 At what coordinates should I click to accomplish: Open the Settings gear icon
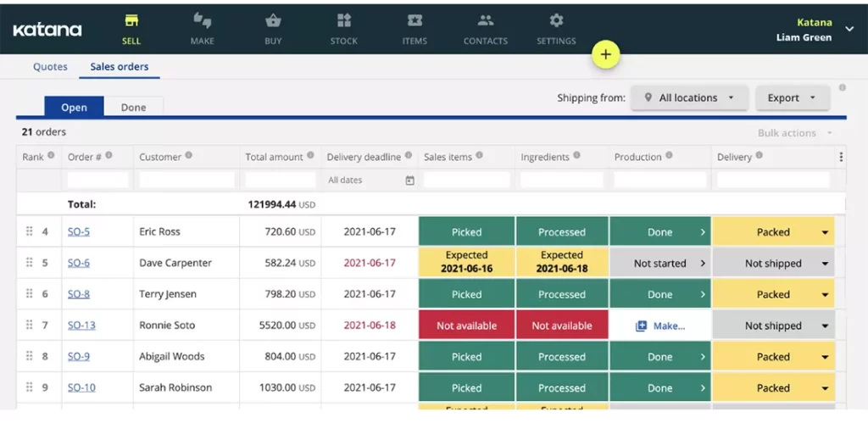[556, 21]
